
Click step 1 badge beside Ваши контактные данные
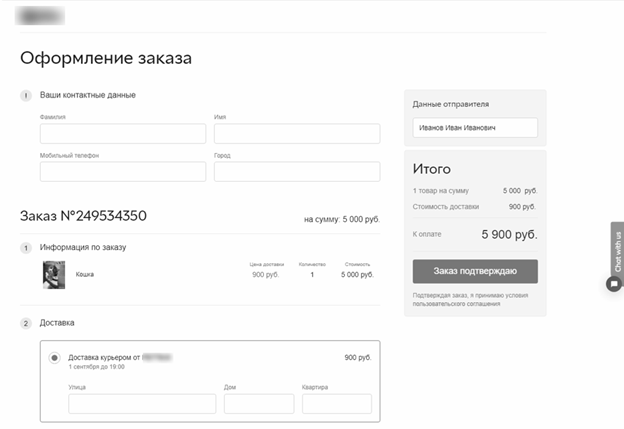pos(26,95)
